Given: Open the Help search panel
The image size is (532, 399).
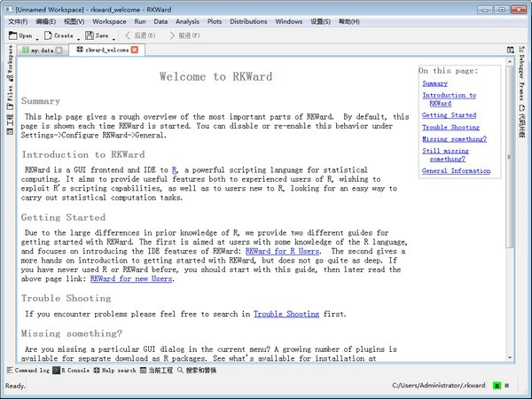Looking at the screenshot, I should coord(116,371).
